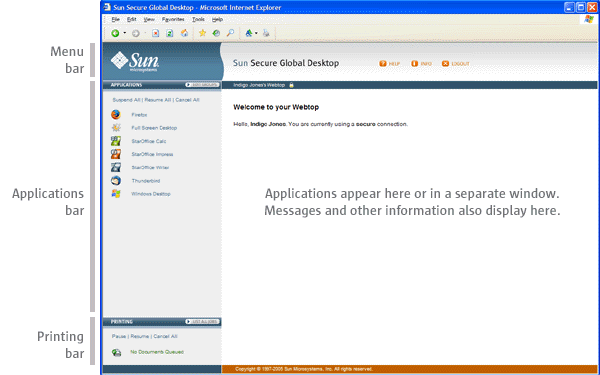Viewport: 600px width, 375px height.
Task: Click the StarOffice Calc icon
Action: click(x=116, y=141)
